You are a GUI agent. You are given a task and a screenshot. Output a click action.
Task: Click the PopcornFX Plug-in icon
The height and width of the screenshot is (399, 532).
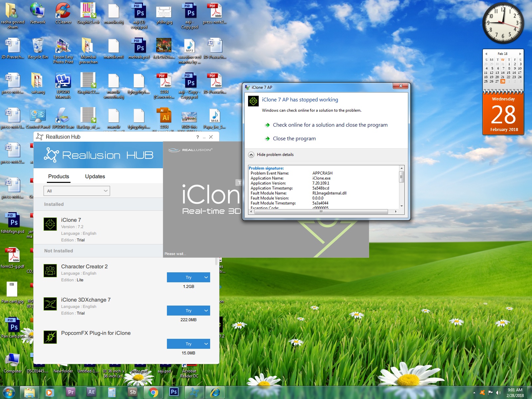click(50, 337)
